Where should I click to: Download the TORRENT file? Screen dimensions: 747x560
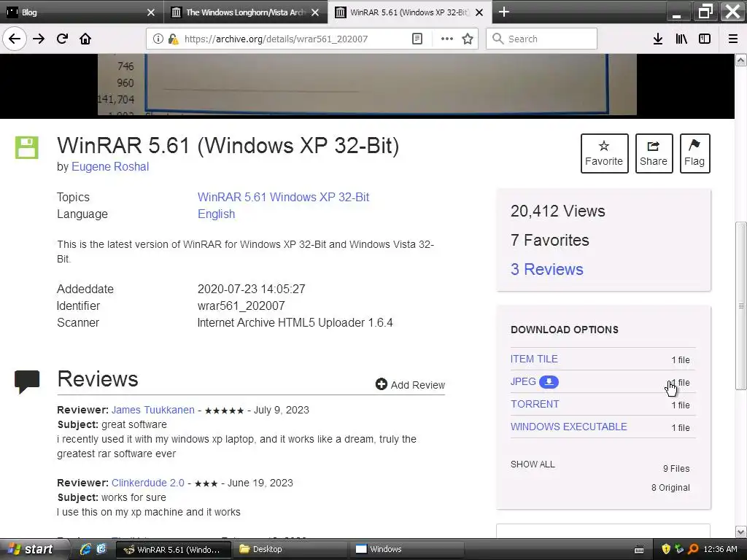(x=535, y=404)
